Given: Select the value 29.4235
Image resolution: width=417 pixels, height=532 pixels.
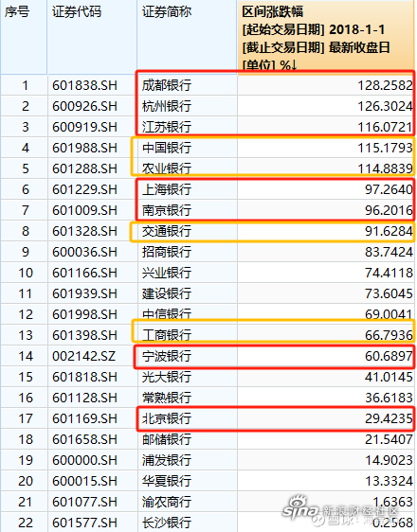Looking at the screenshot, I should pyautogui.click(x=390, y=418).
